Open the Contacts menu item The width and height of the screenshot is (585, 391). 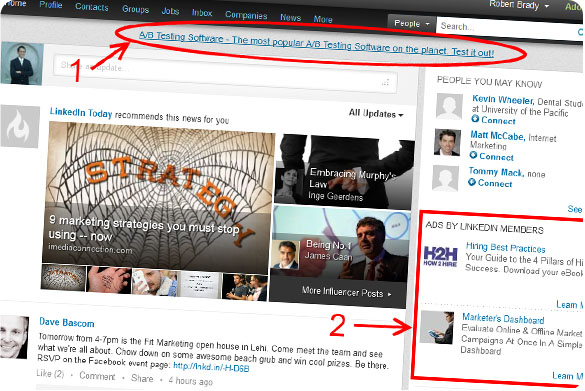point(91,7)
